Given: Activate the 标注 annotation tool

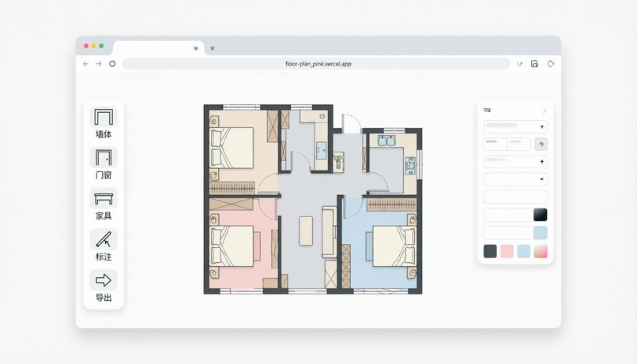Looking at the screenshot, I should pos(104,246).
